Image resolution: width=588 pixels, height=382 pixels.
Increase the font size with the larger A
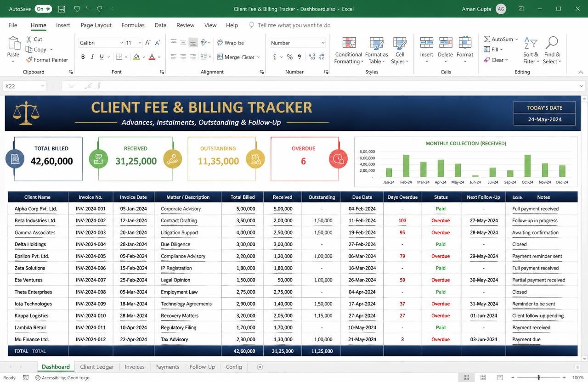[148, 43]
